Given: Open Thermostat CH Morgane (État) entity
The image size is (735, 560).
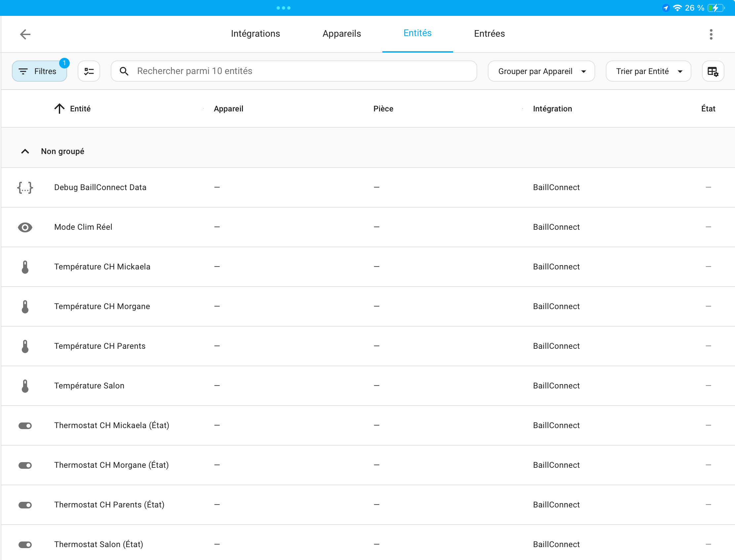Looking at the screenshot, I should (111, 465).
